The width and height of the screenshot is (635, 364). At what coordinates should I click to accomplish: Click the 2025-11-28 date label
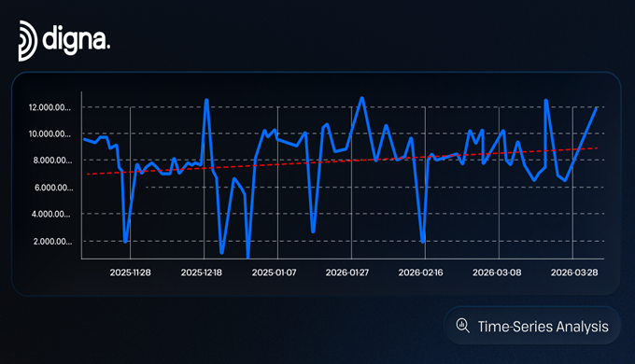pyautogui.click(x=131, y=273)
